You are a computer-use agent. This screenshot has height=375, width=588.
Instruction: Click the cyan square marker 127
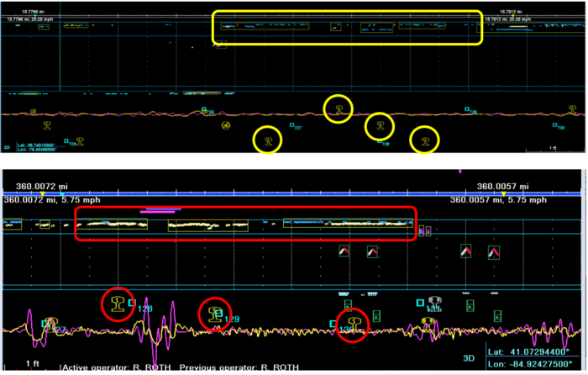45,324
